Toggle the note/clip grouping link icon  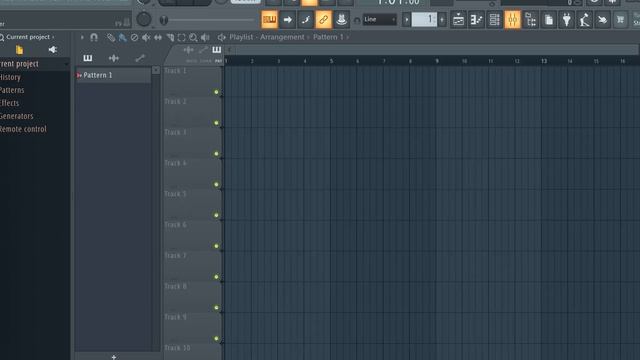pos(323,20)
